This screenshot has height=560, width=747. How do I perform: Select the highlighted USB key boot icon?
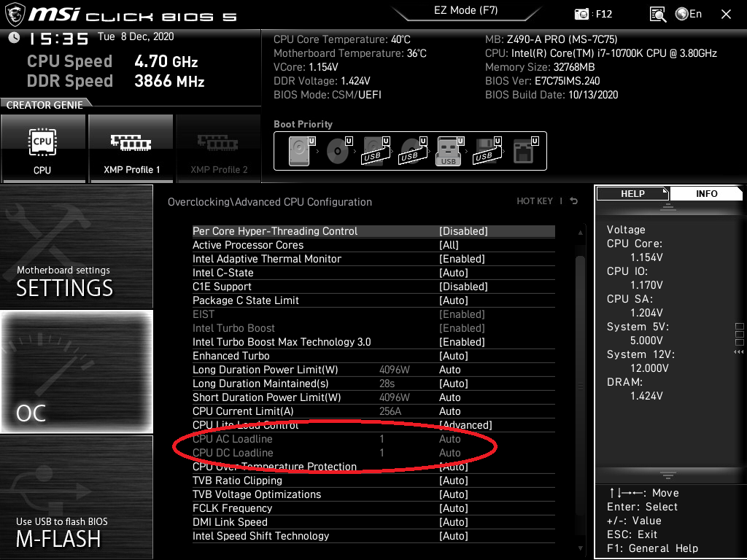449,151
